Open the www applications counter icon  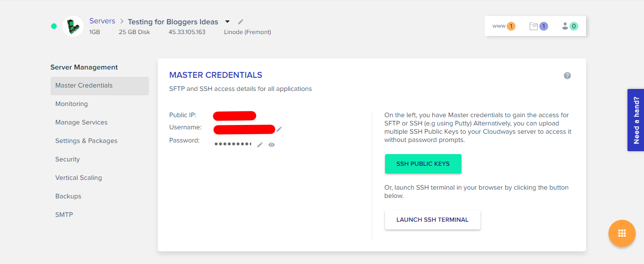[x=504, y=26]
